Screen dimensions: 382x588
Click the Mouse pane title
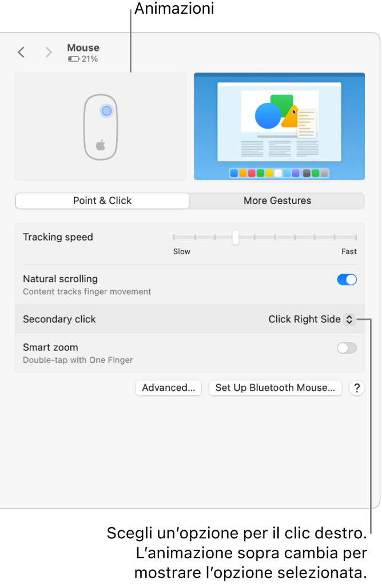click(83, 48)
